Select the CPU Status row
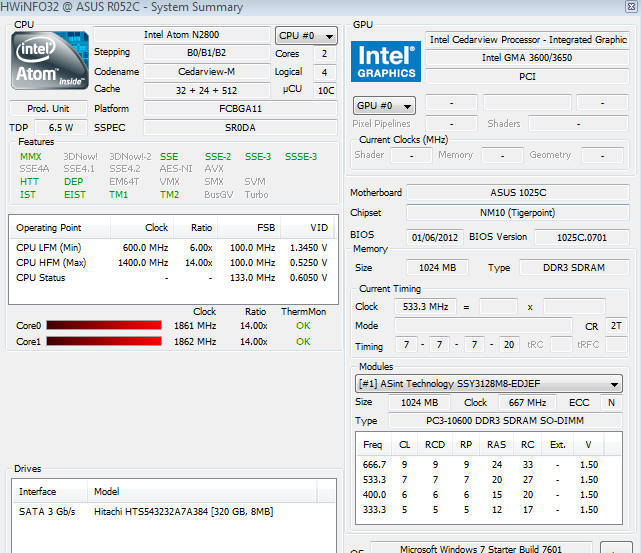Viewport: 641px width, 553px height. 172,278
